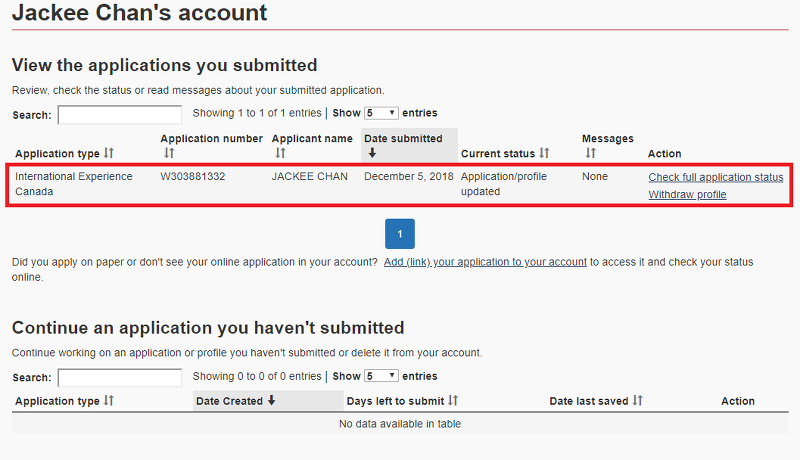Open Add (link) your application to your account
The image size is (800, 460).
click(485, 262)
